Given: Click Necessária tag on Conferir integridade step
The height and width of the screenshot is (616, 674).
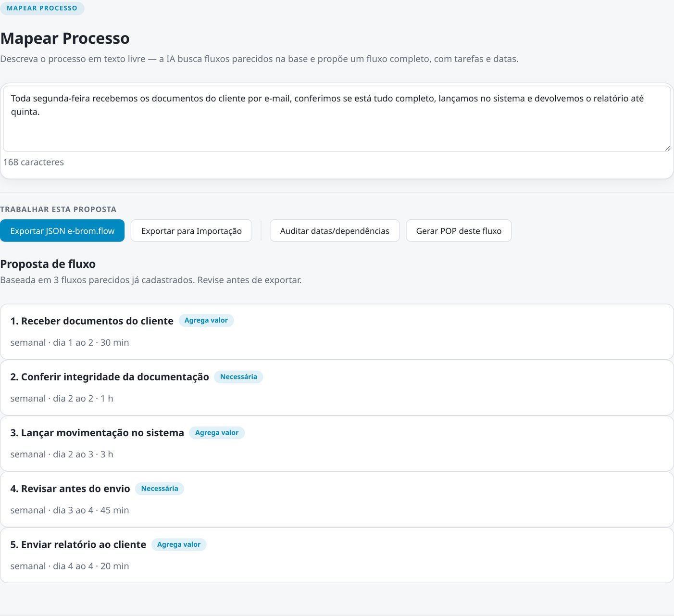Looking at the screenshot, I should 238,377.
